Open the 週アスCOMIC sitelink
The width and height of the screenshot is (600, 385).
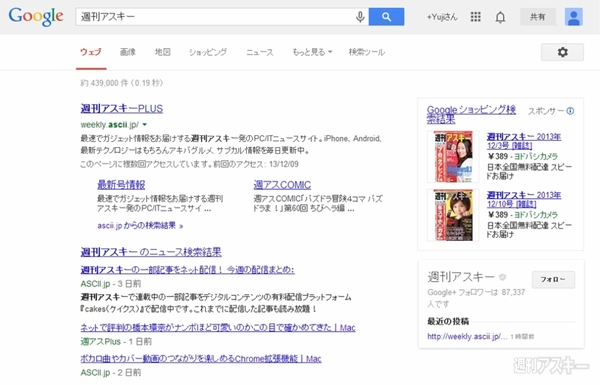tap(282, 185)
